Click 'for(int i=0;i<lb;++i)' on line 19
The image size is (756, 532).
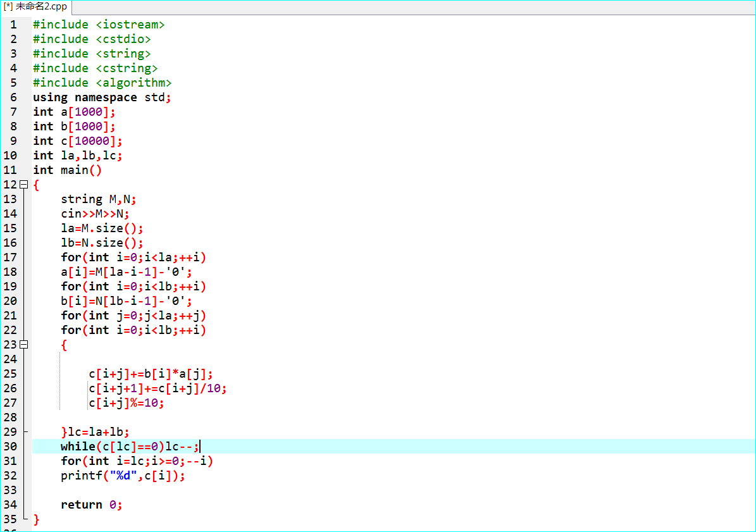coord(133,286)
